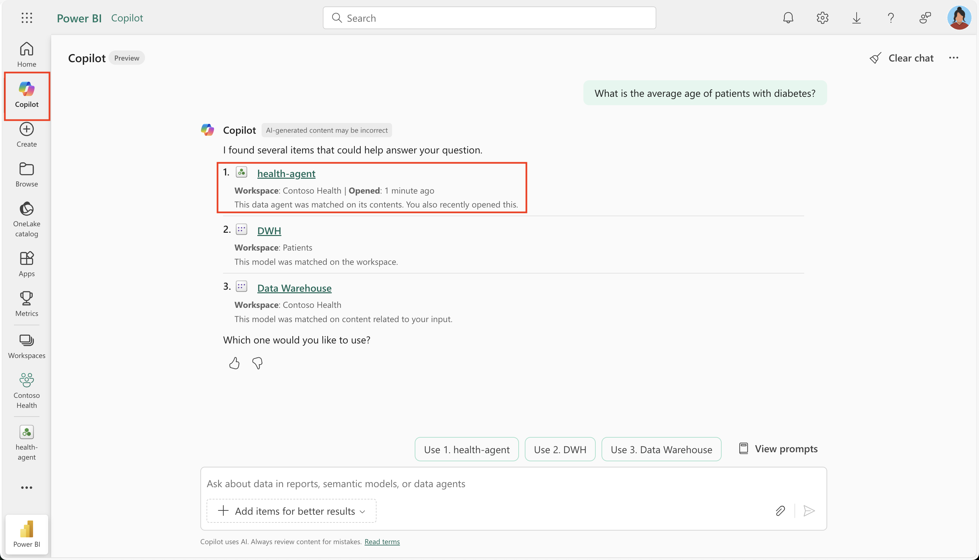Click the thumbs down feedback icon
Image resolution: width=979 pixels, height=560 pixels.
[257, 363]
